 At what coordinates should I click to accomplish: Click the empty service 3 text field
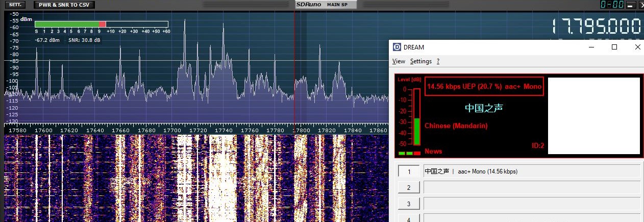[x=532, y=204]
